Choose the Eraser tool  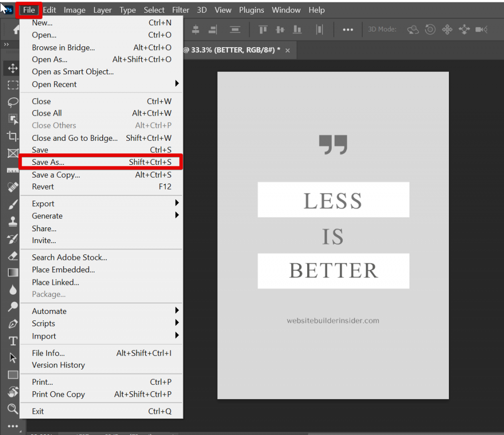pos(13,255)
